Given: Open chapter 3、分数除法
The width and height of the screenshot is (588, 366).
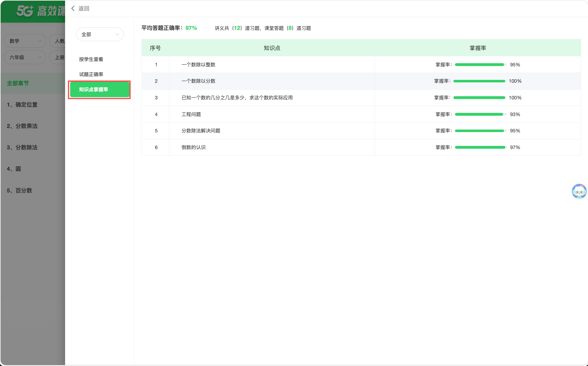Looking at the screenshot, I should [22, 147].
